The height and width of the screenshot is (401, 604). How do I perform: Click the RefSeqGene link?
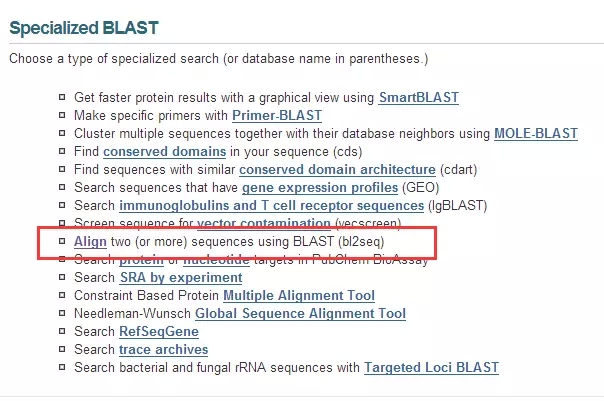(x=159, y=332)
